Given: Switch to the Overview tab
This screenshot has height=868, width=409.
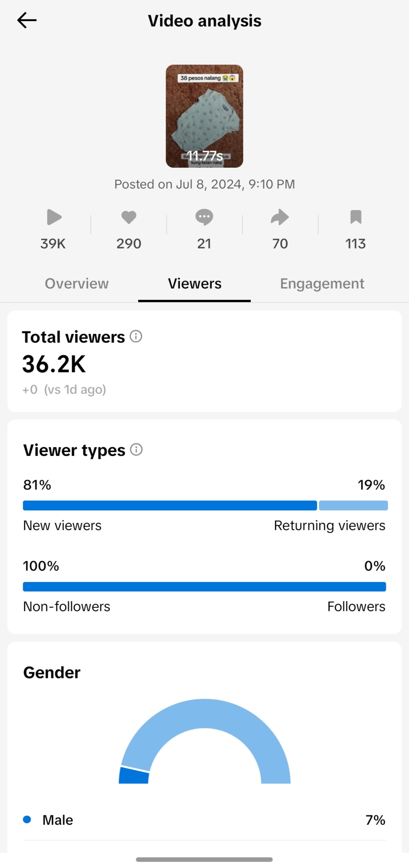Looking at the screenshot, I should tap(77, 284).
